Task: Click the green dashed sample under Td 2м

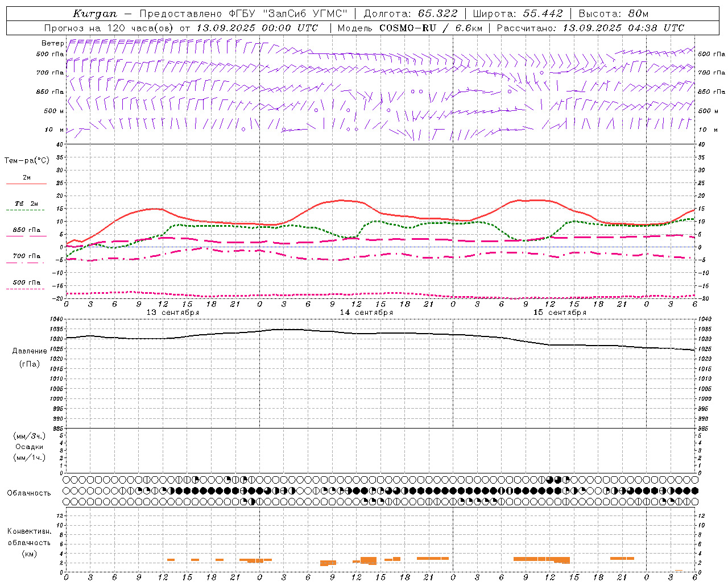Action: coord(26,210)
